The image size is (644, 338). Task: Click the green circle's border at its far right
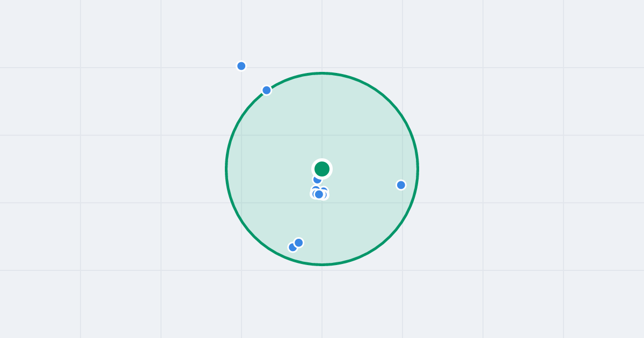[x=418, y=169]
